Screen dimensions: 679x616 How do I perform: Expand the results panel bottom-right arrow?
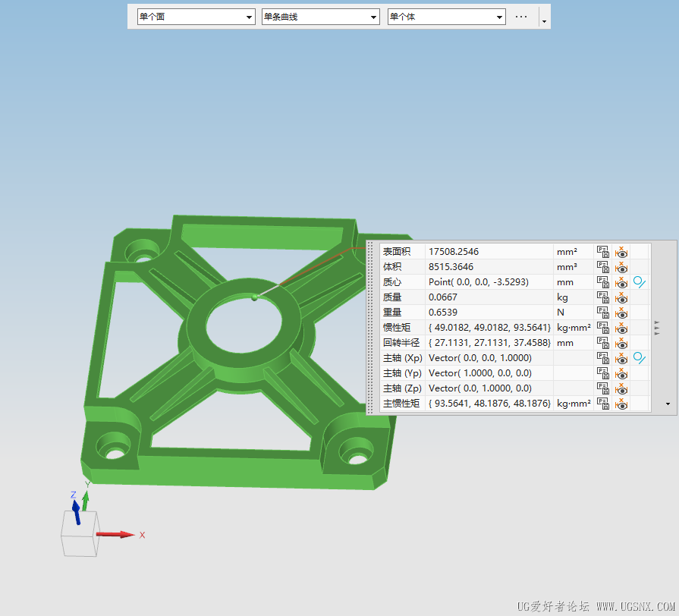(x=668, y=404)
